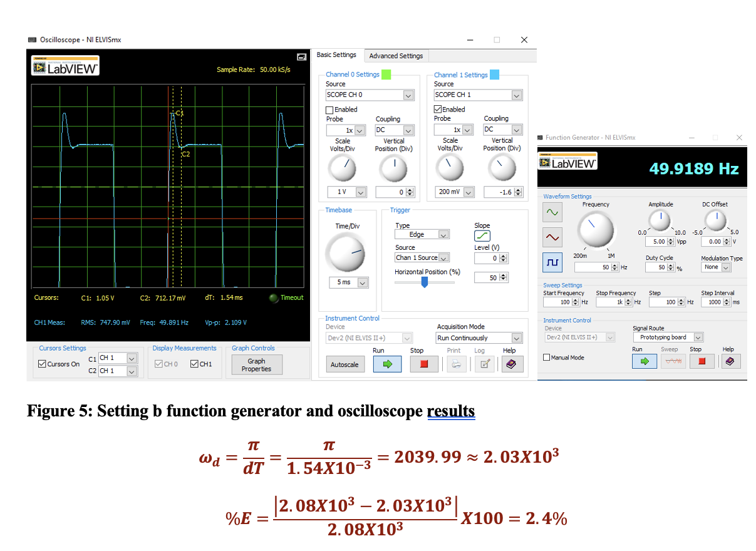The width and height of the screenshot is (756, 551).
Task: Open the Modulation Type None dropdown
Action: (x=716, y=267)
